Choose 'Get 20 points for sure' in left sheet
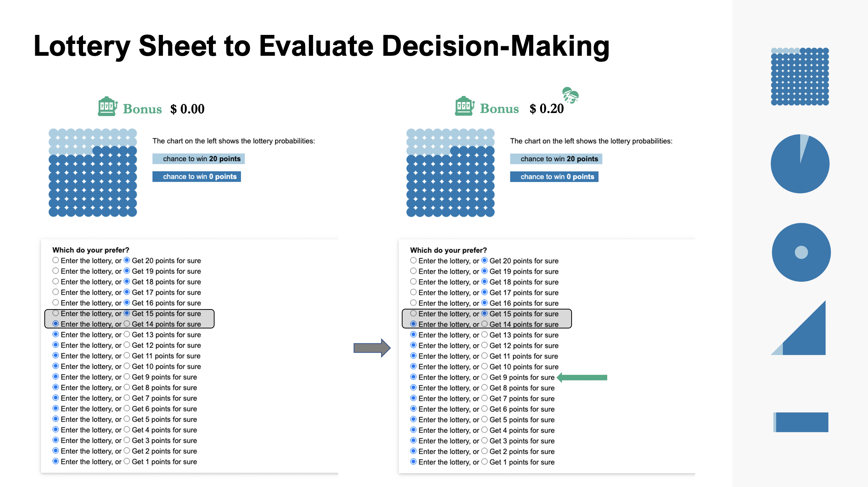 [x=127, y=260]
